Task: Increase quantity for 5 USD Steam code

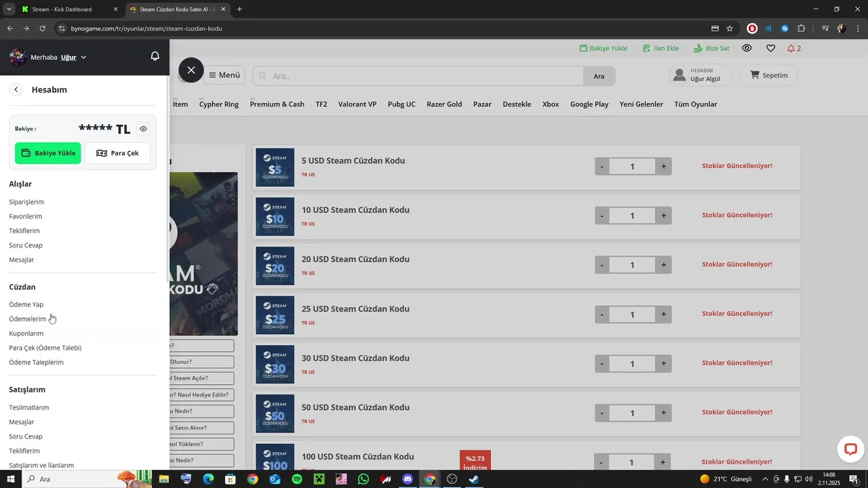Action: 663,166
